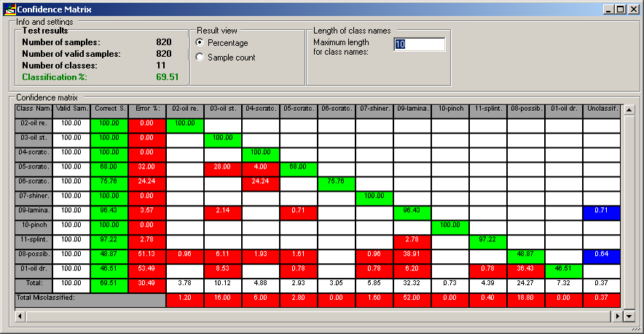
Task: Click the green 69.51 total correct cell
Action: [x=109, y=286]
